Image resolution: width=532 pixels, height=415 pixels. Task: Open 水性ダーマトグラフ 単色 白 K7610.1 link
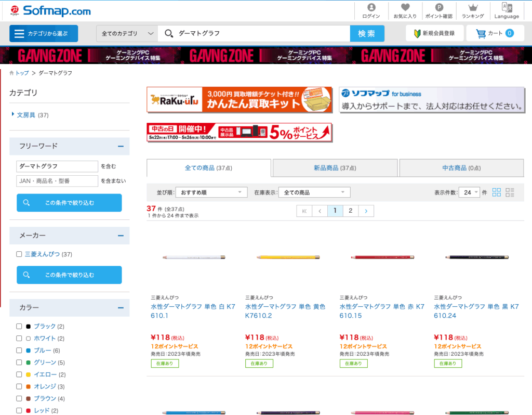pyautogui.click(x=193, y=311)
